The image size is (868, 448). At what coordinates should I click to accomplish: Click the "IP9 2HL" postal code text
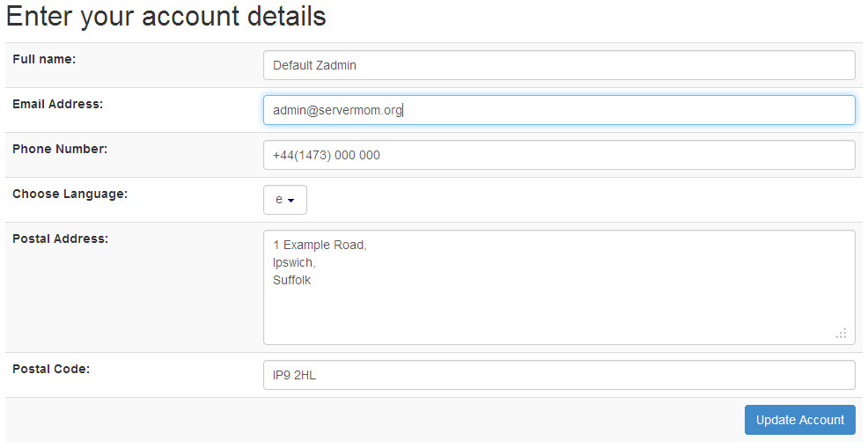(294, 376)
